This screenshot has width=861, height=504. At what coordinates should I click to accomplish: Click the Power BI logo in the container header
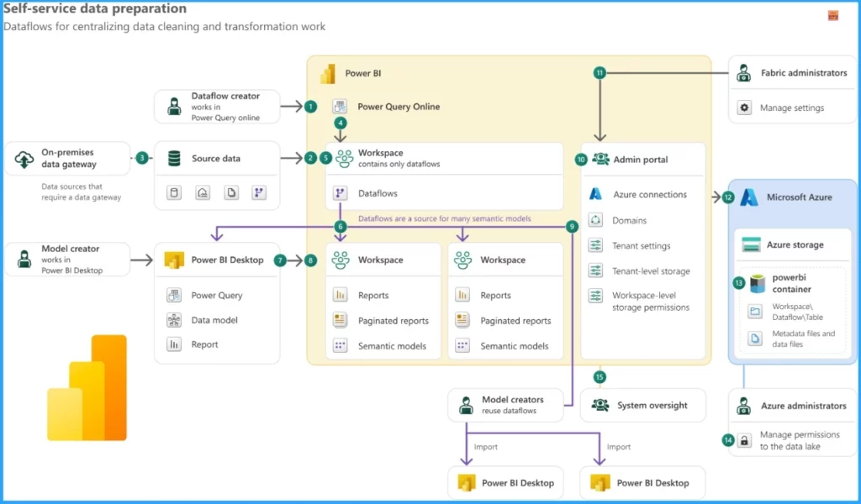click(x=328, y=73)
